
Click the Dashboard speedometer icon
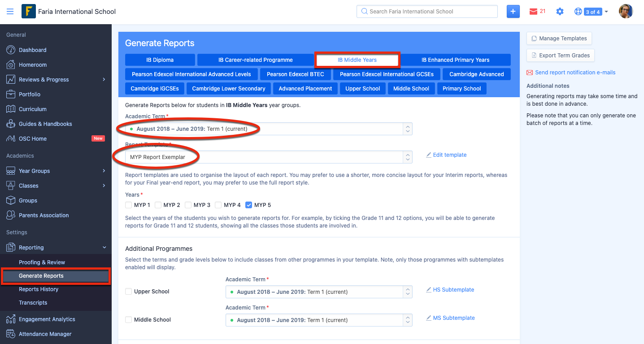tap(11, 50)
